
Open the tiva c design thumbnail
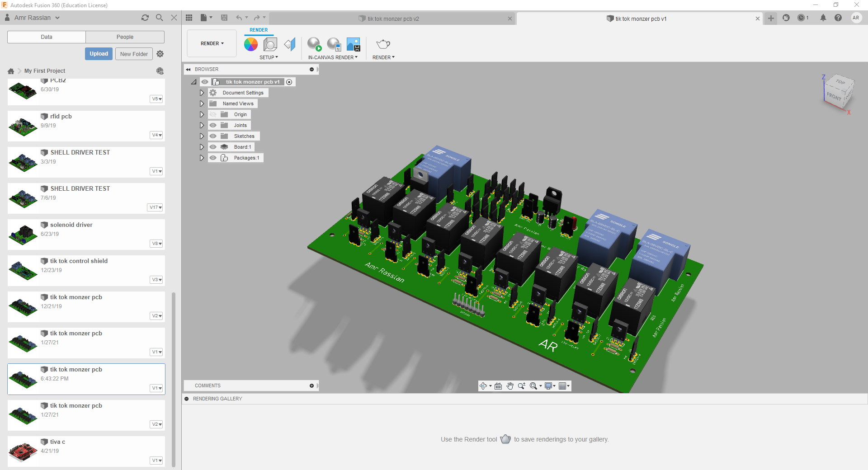point(23,451)
